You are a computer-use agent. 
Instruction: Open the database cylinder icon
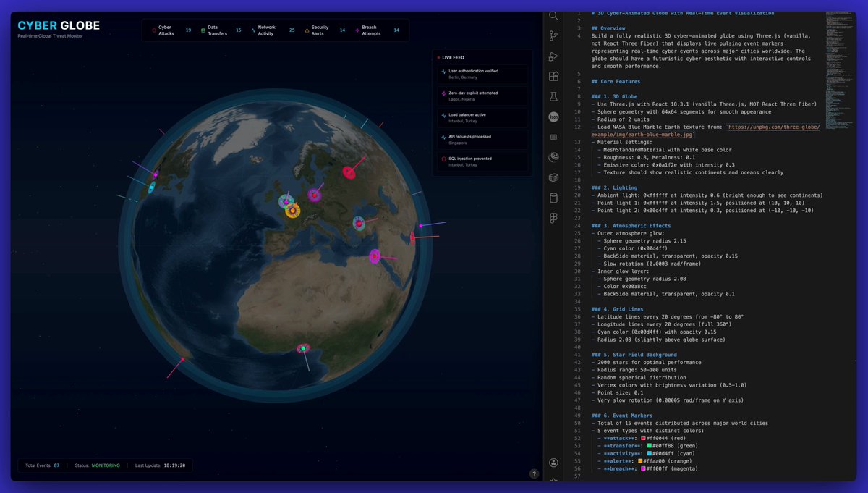point(553,197)
